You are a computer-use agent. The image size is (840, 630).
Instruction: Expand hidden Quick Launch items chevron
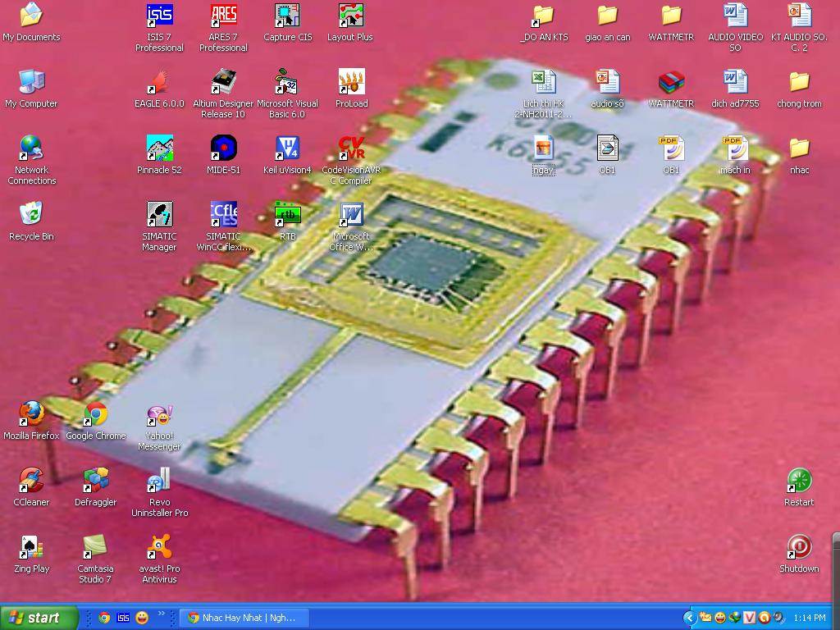(162, 614)
